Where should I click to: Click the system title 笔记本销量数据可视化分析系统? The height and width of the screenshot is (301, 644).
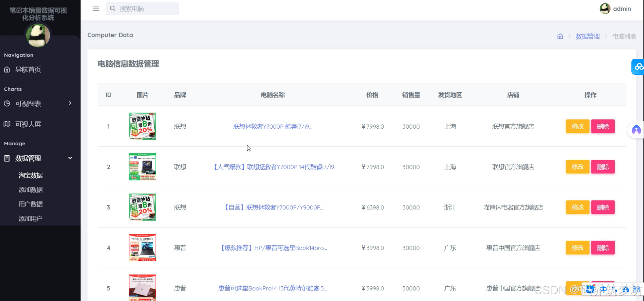(x=38, y=14)
